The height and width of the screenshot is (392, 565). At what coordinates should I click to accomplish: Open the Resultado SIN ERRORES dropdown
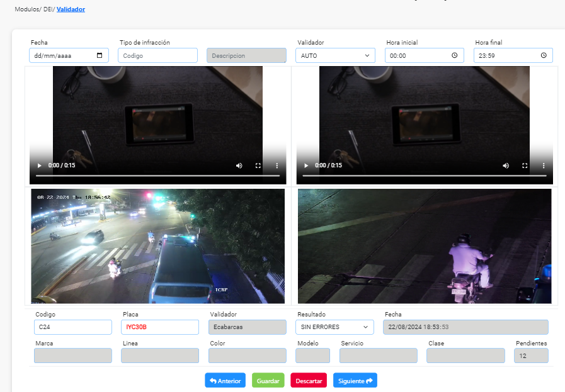334,327
